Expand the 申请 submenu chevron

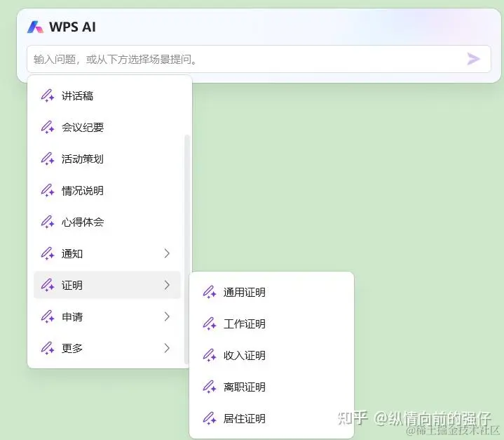[x=167, y=316]
